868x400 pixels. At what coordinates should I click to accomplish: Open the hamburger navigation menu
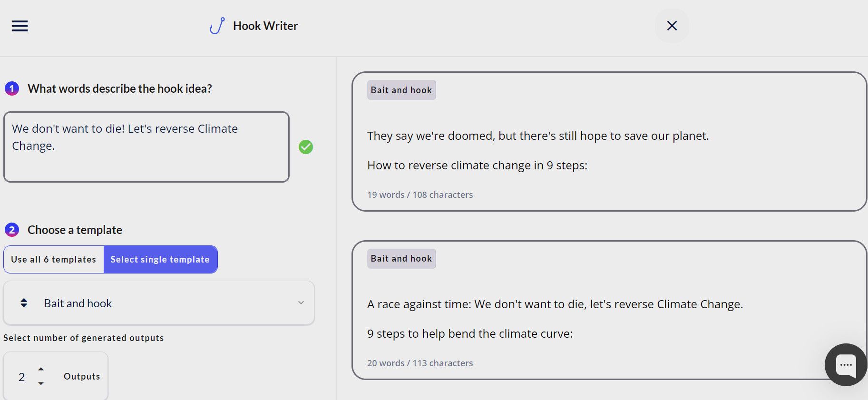[20, 26]
